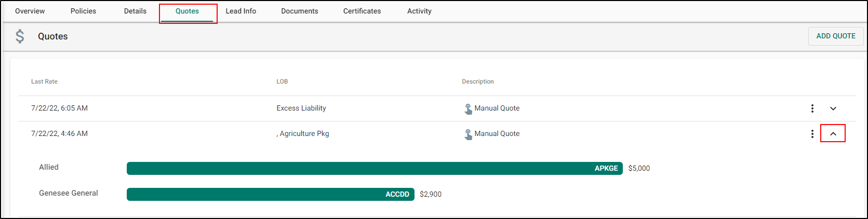
Task: View the Activity tab
Action: [x=419, y=11]
